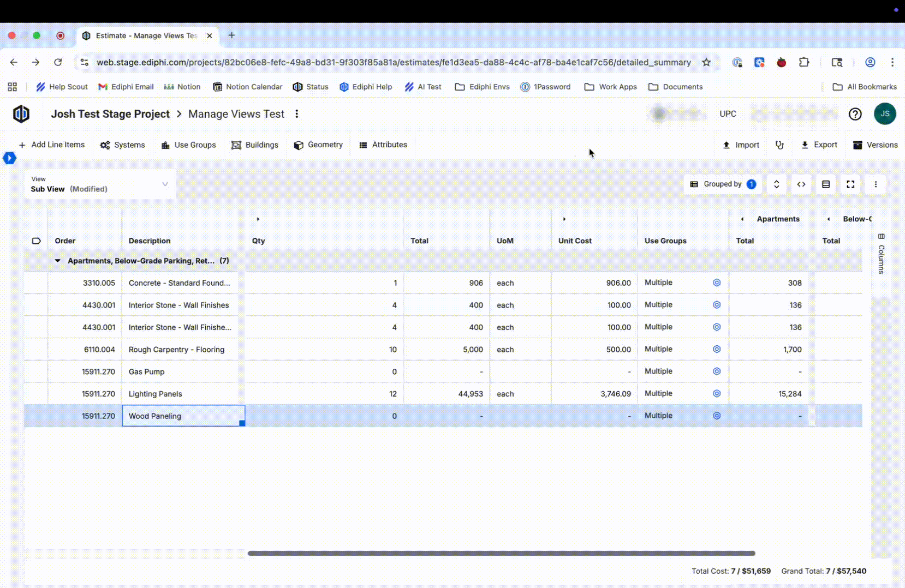Expand the blue left sidebar arrow
The height and width of the screenshot is (588, 905).
(x=9, y=158)
